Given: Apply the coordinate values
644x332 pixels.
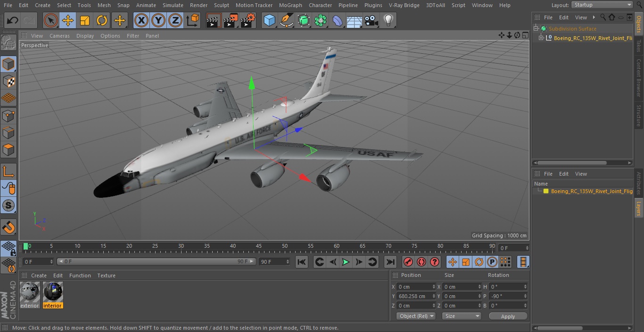Looking at the screenshot, I should pyautogui.click(x=508, y=316).
